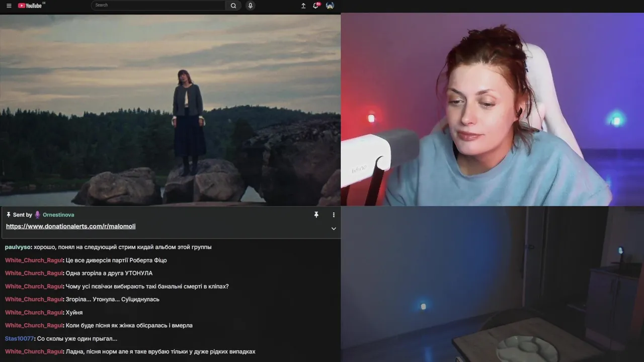Click the YouTube video of woman on rocks

coord(170,110)
